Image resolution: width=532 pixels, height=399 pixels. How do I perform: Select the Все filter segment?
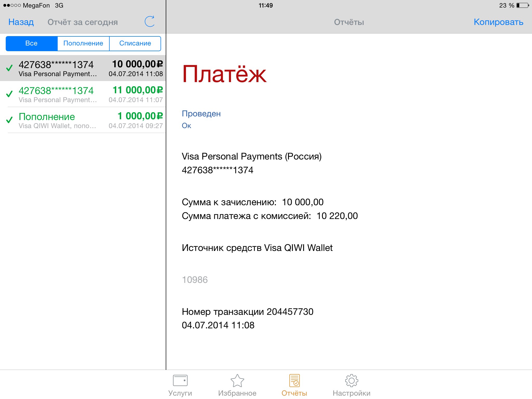(31, 43)
